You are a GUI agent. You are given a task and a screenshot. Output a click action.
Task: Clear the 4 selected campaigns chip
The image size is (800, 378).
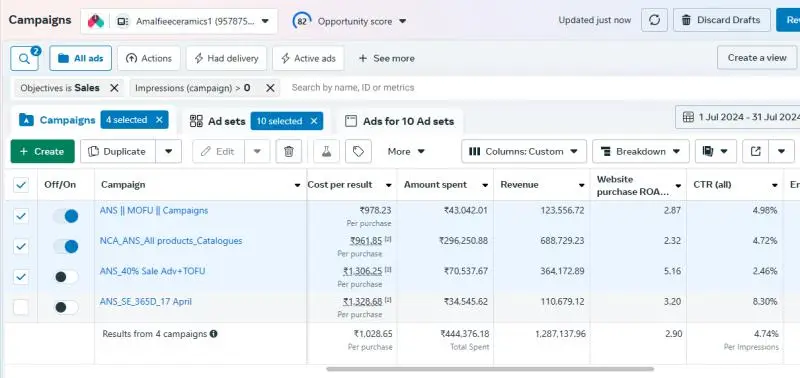tap(159, 120)
